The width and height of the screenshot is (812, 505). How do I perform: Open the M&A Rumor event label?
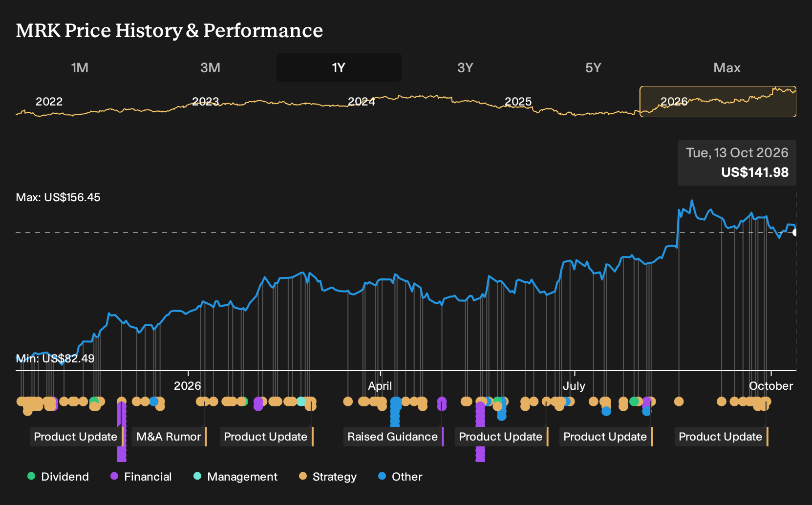(x=169, y=437)
